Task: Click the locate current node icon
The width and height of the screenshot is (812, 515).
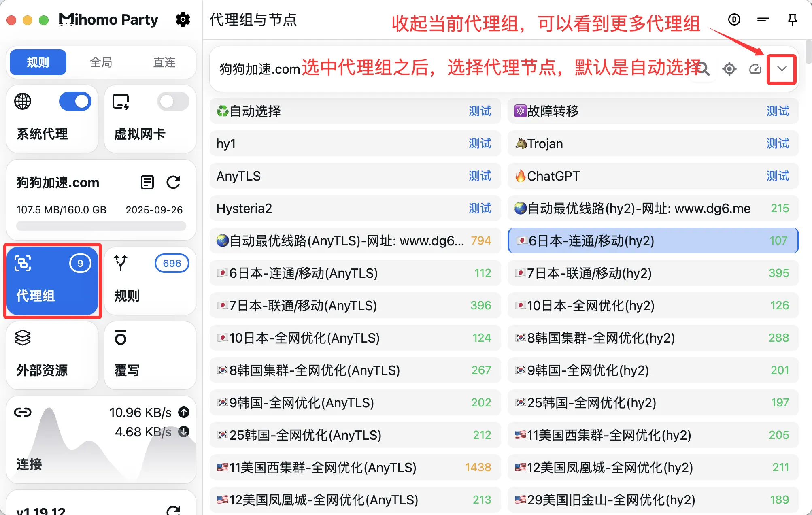Action: (729, 69)
